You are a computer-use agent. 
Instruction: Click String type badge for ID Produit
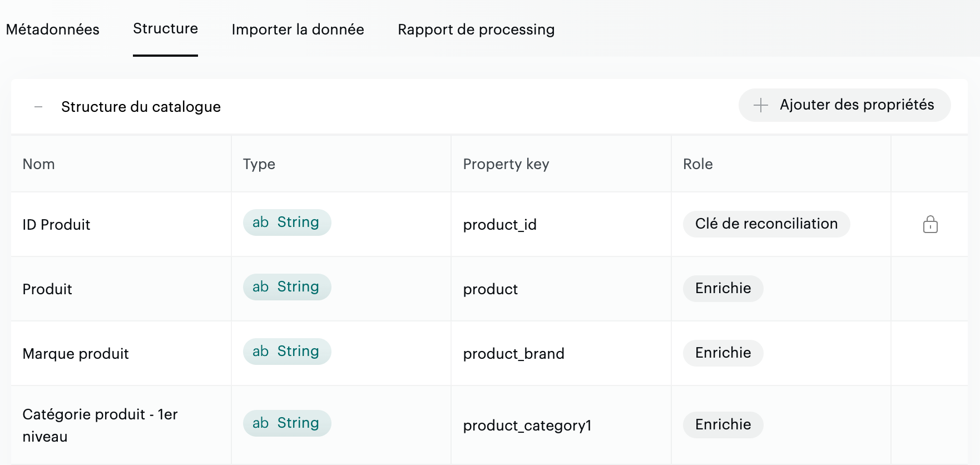286,222
